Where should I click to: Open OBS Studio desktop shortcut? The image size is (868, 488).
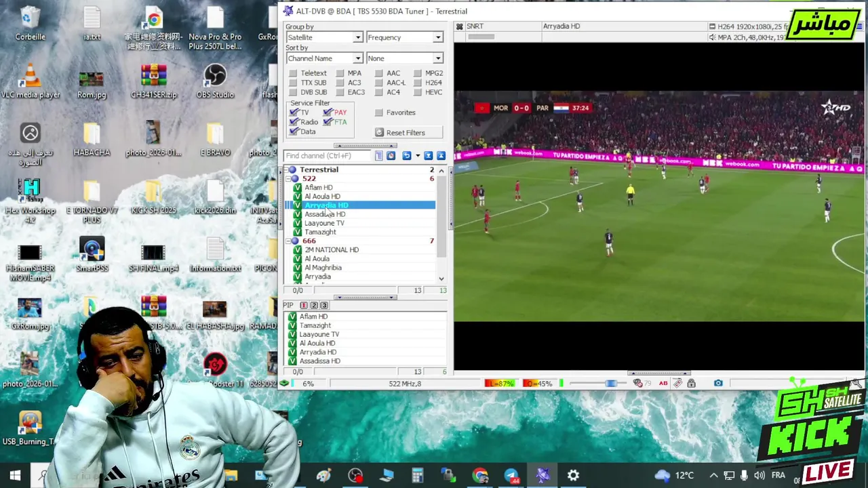[215, 81]
